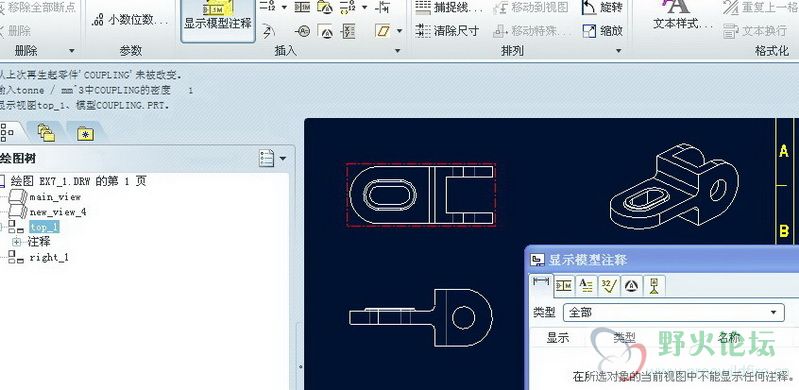This screenshot has width=799, height=390.
Task: Expand the 注释 (annotations) node in drawing tree
Action: coord(16,242)
